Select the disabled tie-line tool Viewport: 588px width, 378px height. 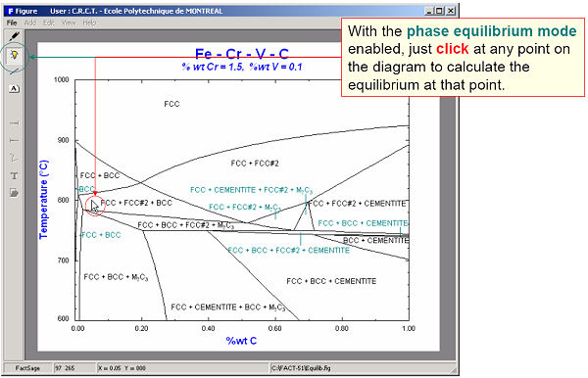[14, 140]
